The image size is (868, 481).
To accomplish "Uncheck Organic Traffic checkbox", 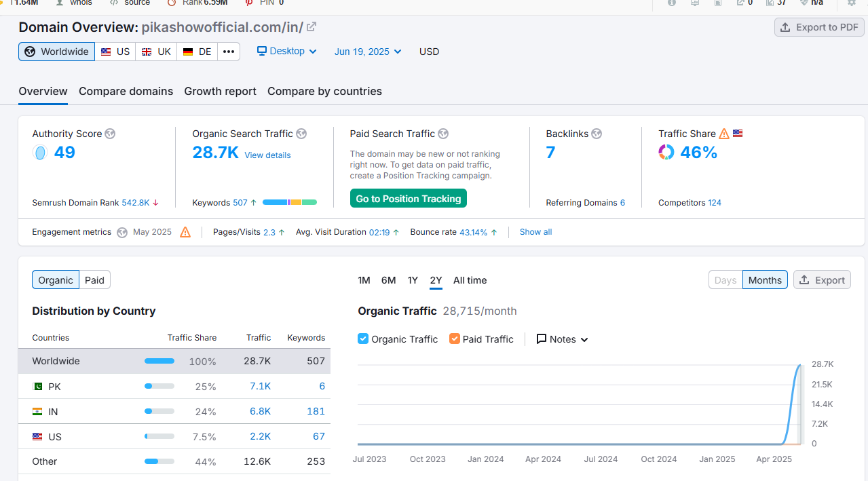I will [363, 339].
